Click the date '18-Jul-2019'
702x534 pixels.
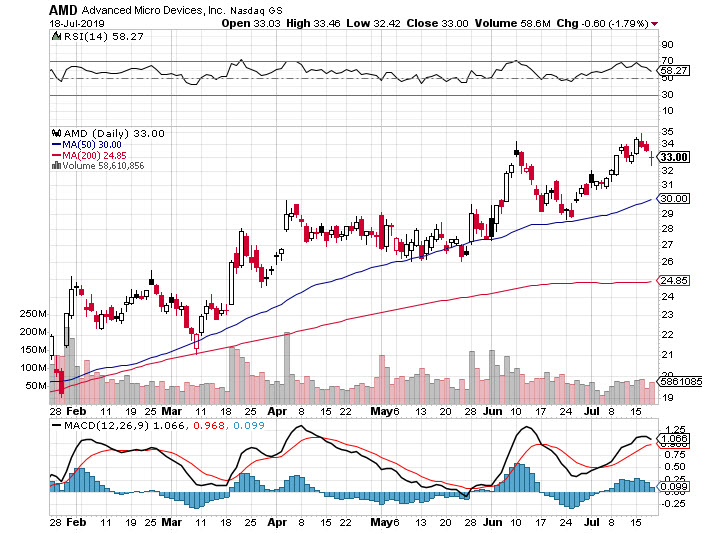coord(77,23)
